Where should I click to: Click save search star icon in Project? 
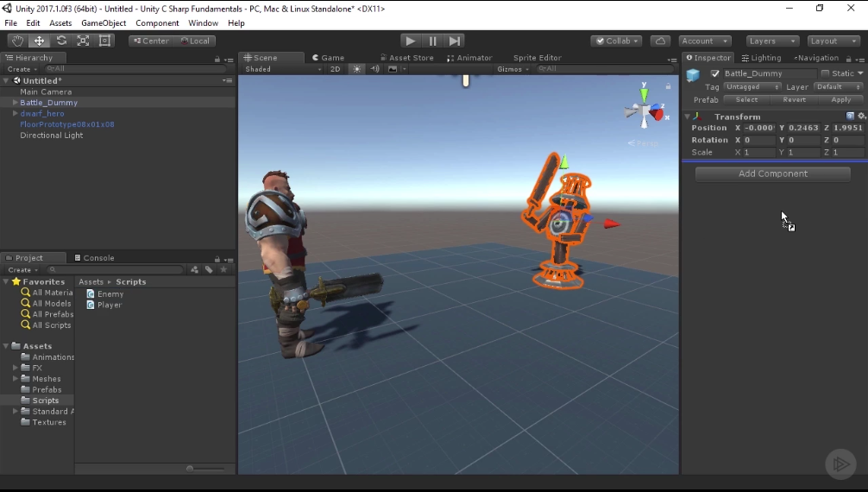(223, 270)
